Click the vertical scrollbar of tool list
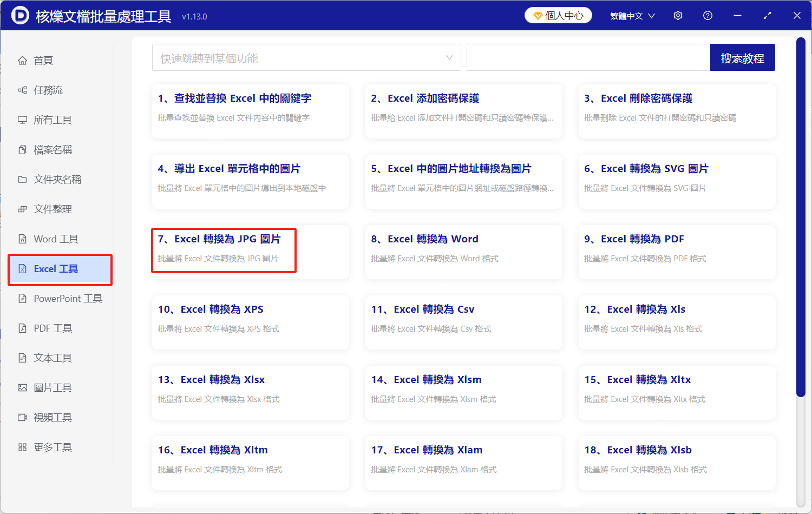Screen dimensions: 812x514 801,216
